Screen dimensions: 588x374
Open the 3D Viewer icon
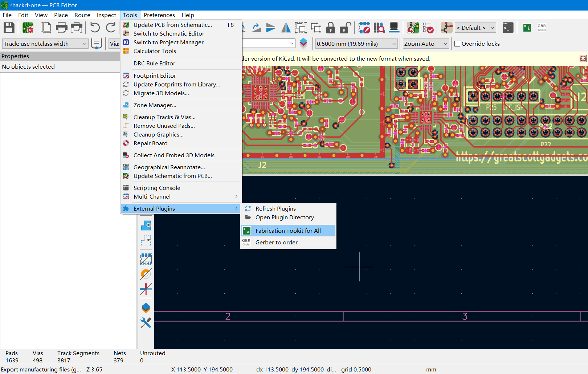click(x=394, y=28)
